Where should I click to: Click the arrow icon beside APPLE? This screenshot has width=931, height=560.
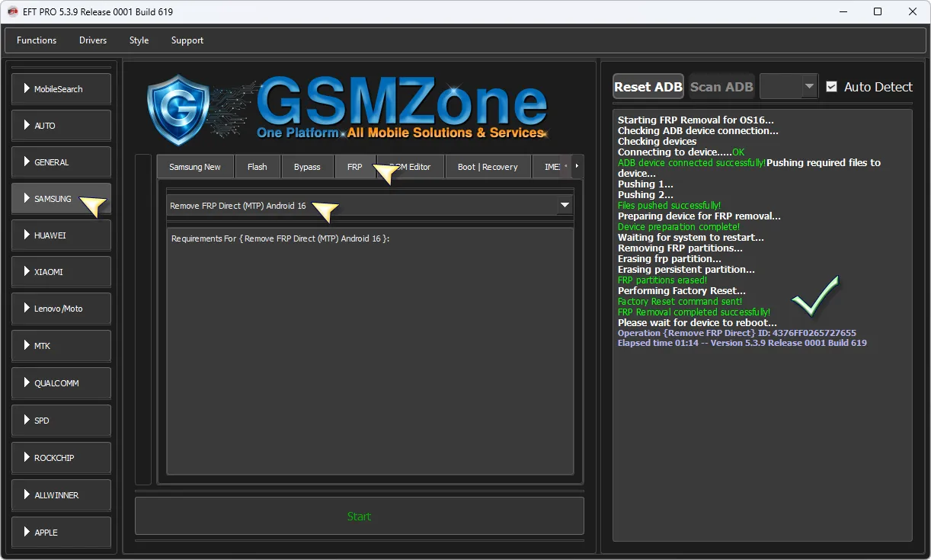27,532
